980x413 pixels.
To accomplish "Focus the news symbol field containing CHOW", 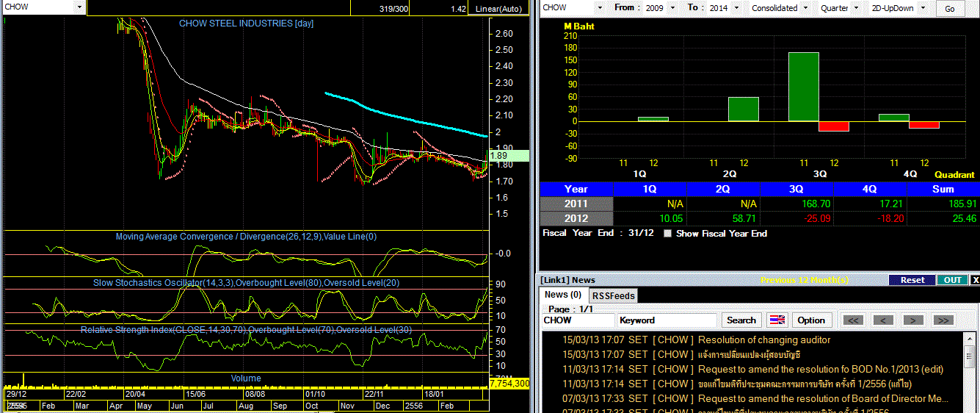I will point(578,320).
